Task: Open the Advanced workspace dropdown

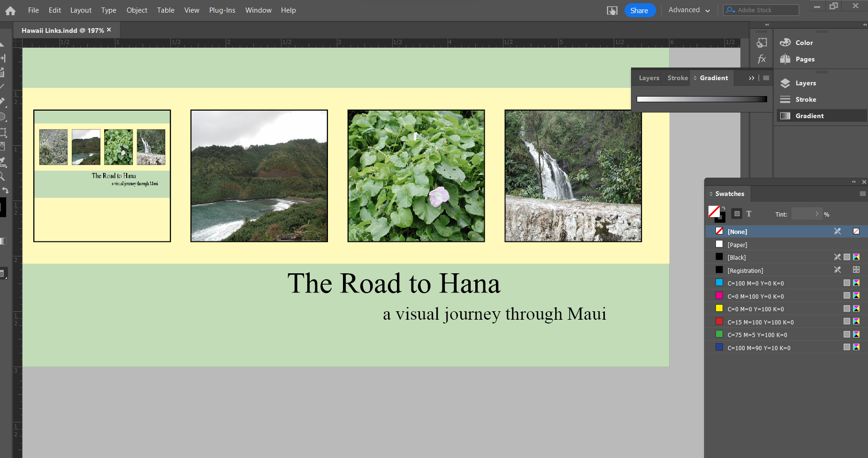Action: pyautogui.click(x=689, y=10)
